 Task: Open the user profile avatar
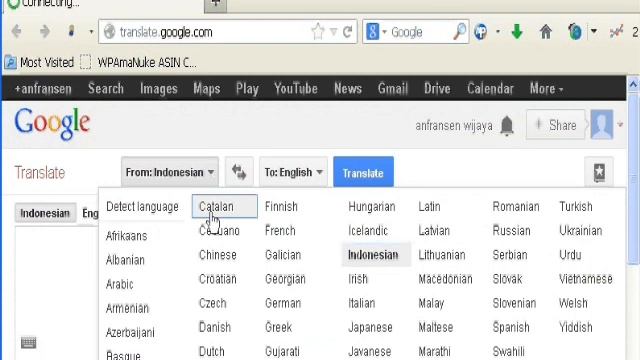[x=602, y=125]
